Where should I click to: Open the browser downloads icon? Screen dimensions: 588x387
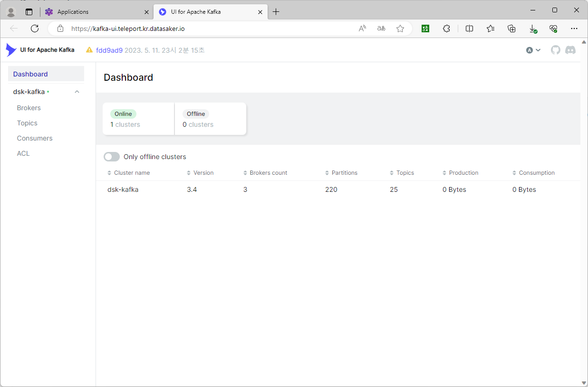tap(533, 28)
